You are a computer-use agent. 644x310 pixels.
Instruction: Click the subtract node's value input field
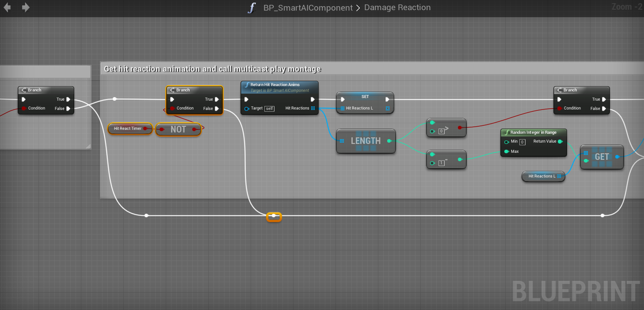(x=441, y=163)
